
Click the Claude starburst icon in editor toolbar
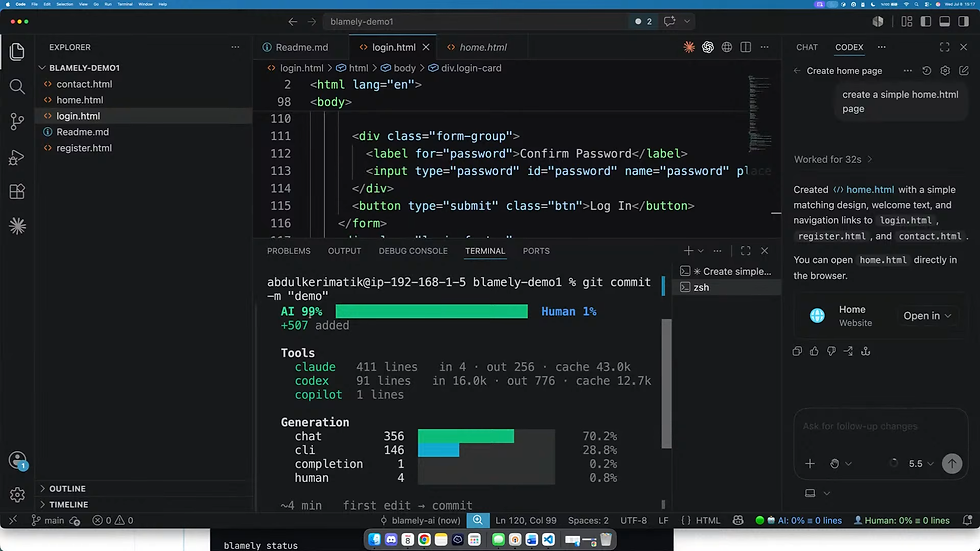coord(689,47)
